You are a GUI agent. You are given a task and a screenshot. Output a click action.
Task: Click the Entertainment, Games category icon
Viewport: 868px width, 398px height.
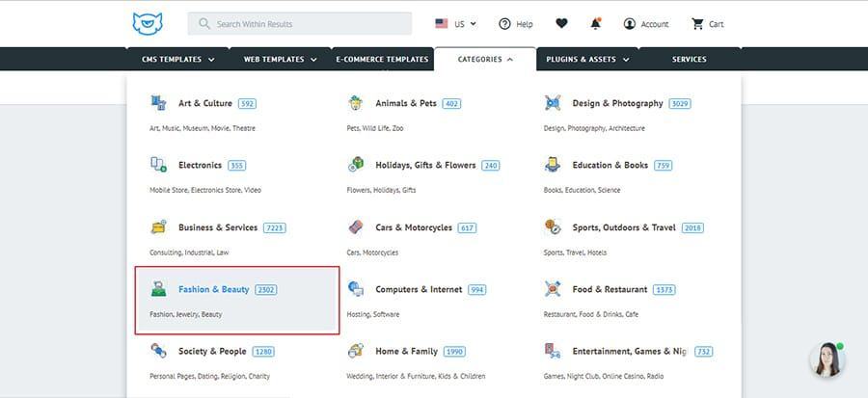point(553,351)
